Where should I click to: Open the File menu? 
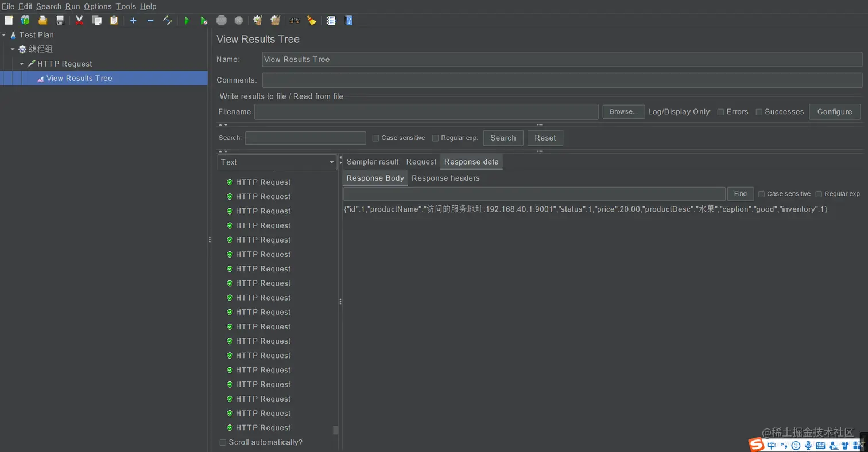pyautogui.click(x=8, y=6)
